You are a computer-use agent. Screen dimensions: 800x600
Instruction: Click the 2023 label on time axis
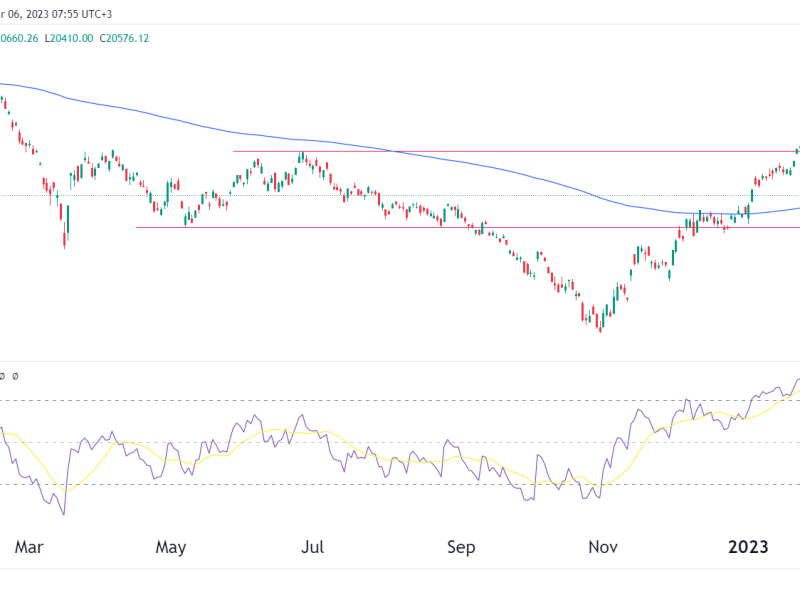(x=747, y=547)
